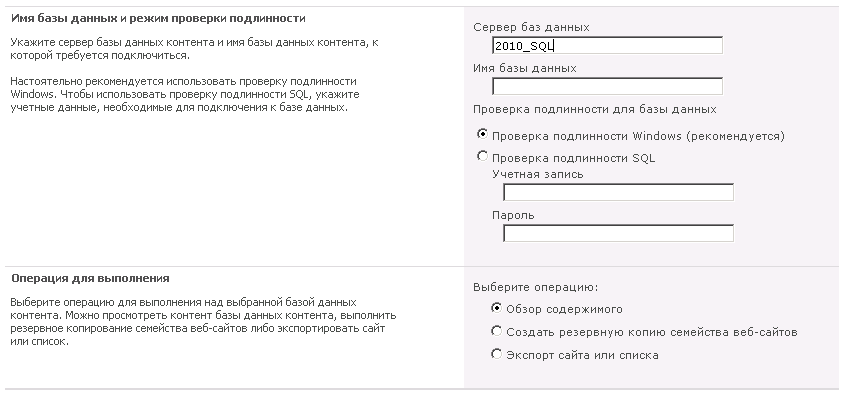The image size is (843, 394).
Task: Click the 'Экспорт сайта или списка' label text
Action: coord(582,355)
